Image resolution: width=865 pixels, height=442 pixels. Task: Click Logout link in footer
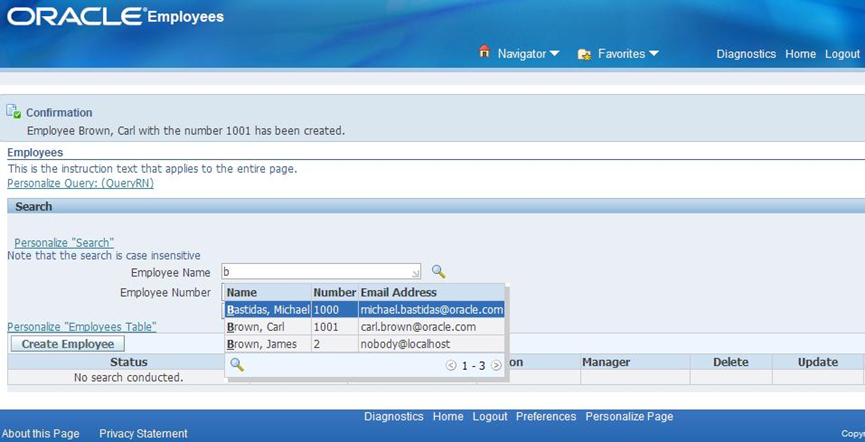tap(490, 417)
